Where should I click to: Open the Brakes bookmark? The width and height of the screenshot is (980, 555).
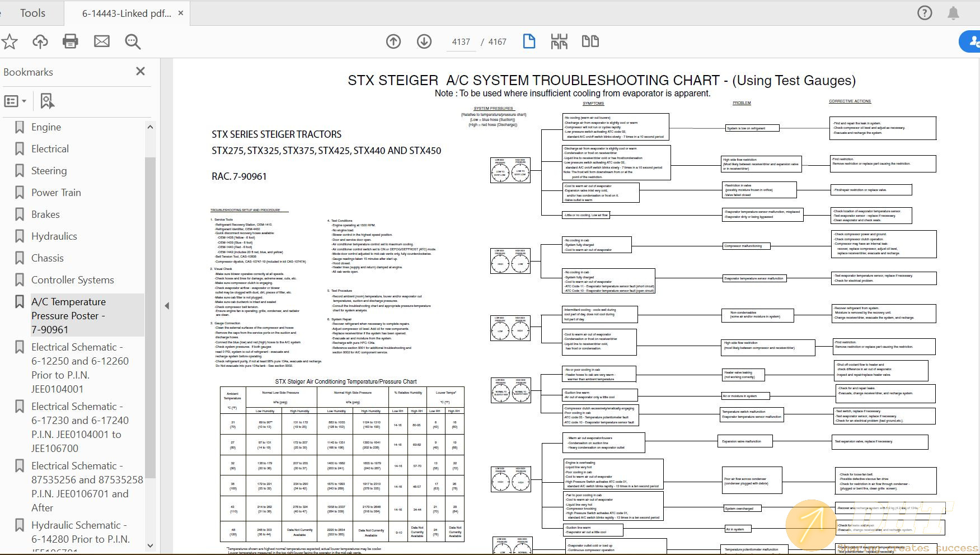point(45,214)
